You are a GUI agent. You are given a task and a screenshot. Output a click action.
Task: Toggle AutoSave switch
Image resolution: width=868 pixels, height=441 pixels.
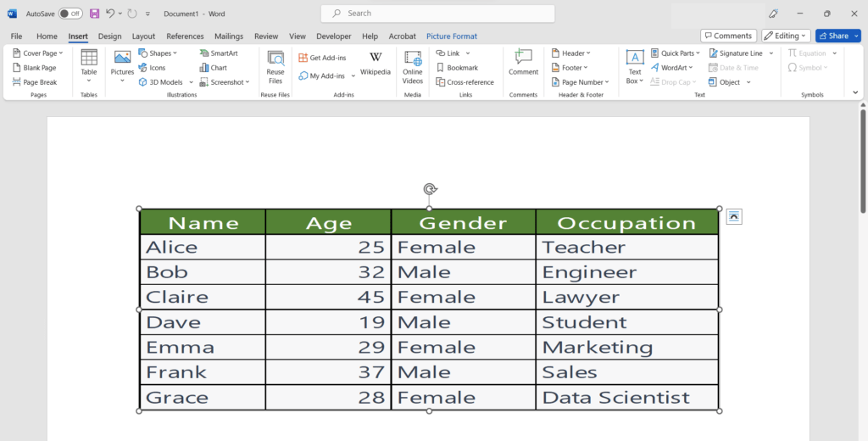(x=70, y=14)
